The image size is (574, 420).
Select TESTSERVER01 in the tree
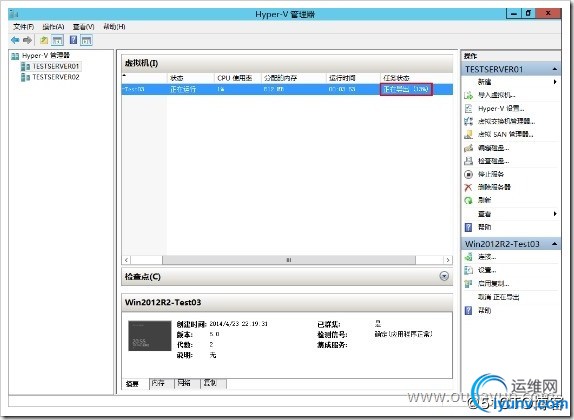coord(56,66)
